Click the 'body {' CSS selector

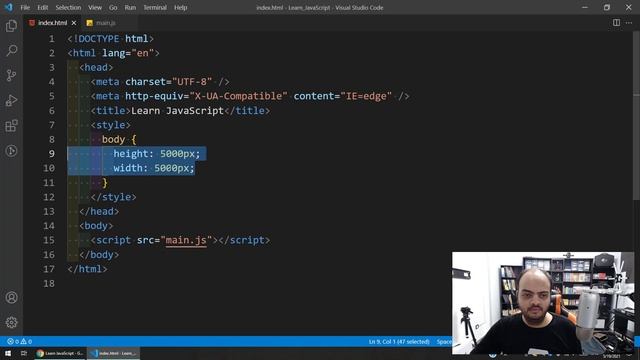click(x=119, y=139)
